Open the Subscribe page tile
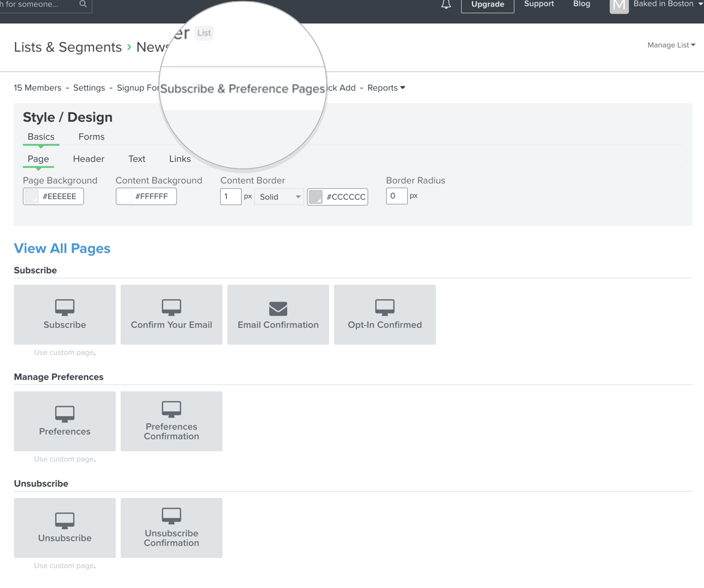Screen dimensions: 704x588 pos(65,315)
